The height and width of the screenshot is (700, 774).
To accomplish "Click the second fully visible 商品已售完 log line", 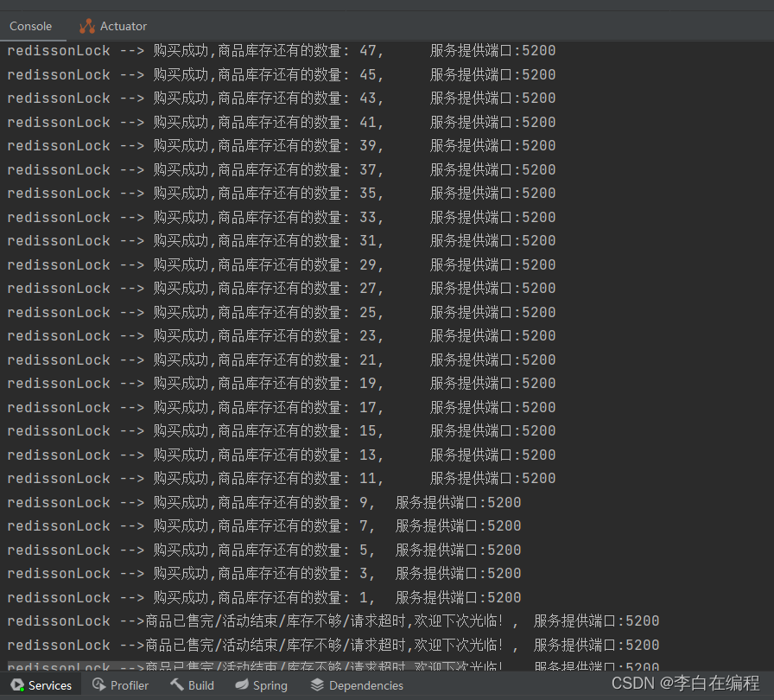I will tap(333, 646).
